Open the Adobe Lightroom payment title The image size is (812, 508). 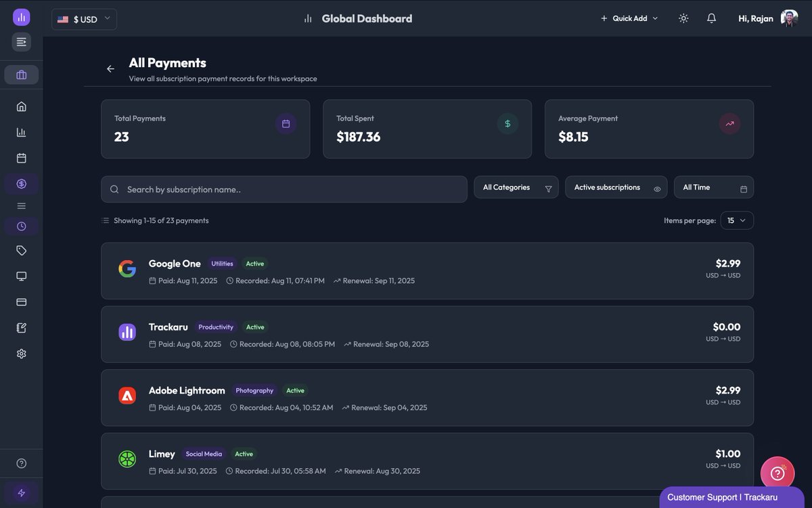(187, 390)
